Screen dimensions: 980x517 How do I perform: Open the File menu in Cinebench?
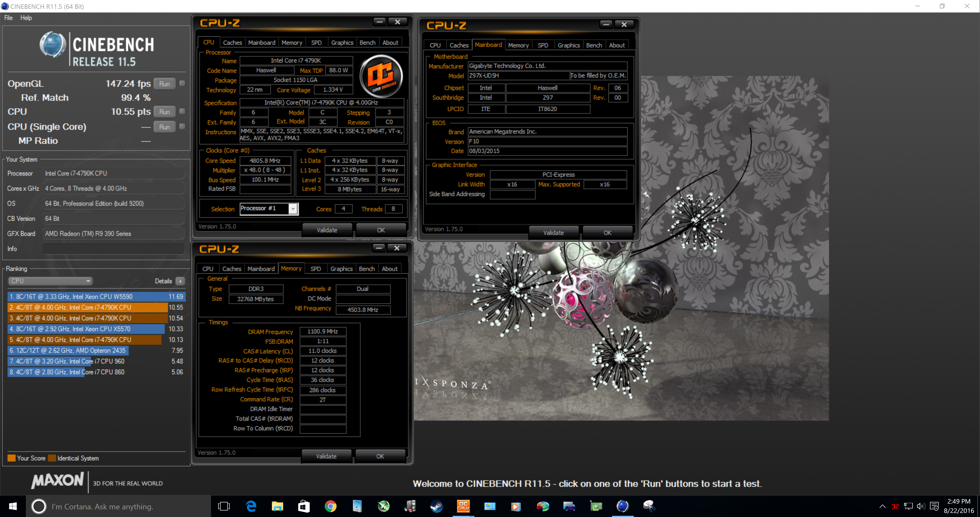8,18
